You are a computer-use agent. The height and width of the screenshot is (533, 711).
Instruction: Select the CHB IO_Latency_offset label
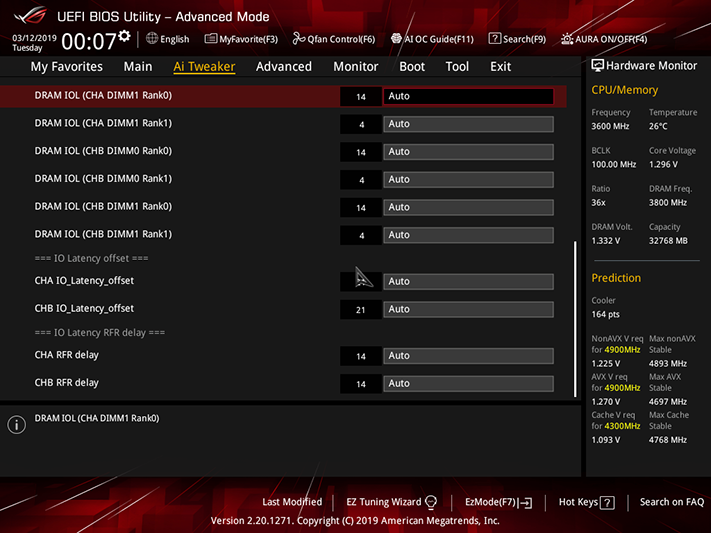84,308
